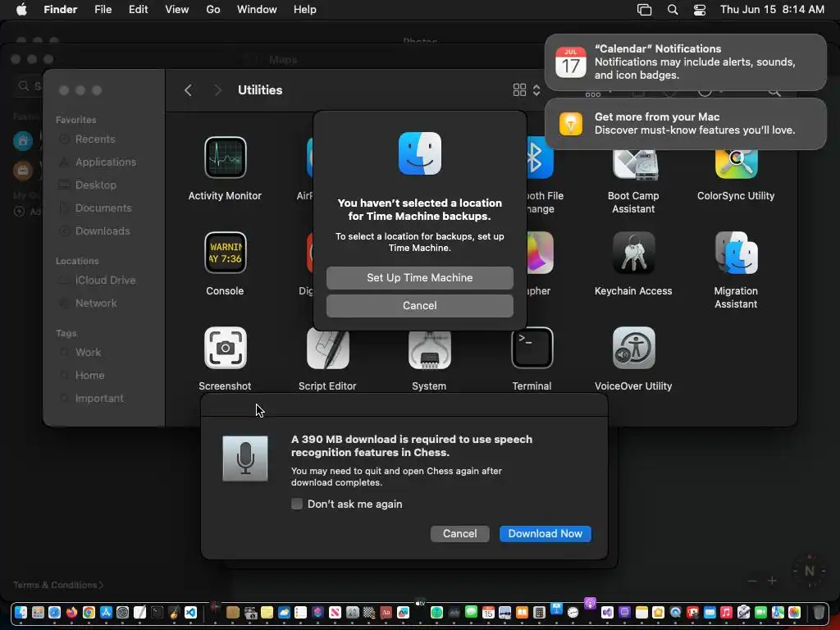Click Finder icon in the Dock
This screenshot has width=840, height=630.
coord(21,612)
